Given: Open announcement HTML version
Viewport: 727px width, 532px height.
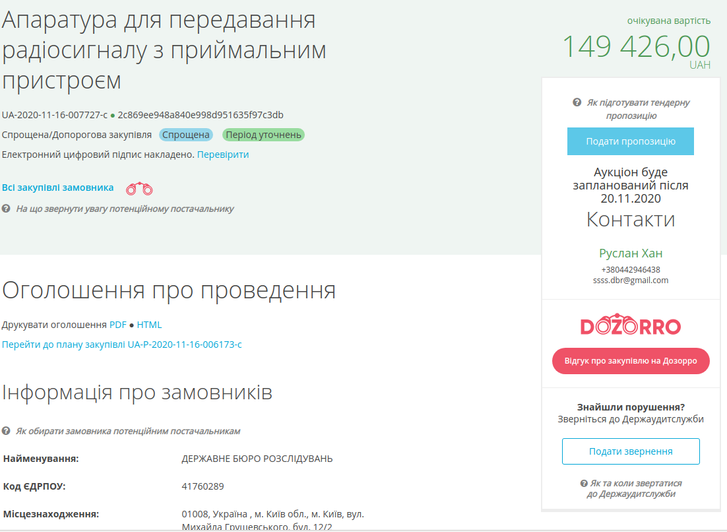Looking at the screenshot, I should tap(149, 325).
